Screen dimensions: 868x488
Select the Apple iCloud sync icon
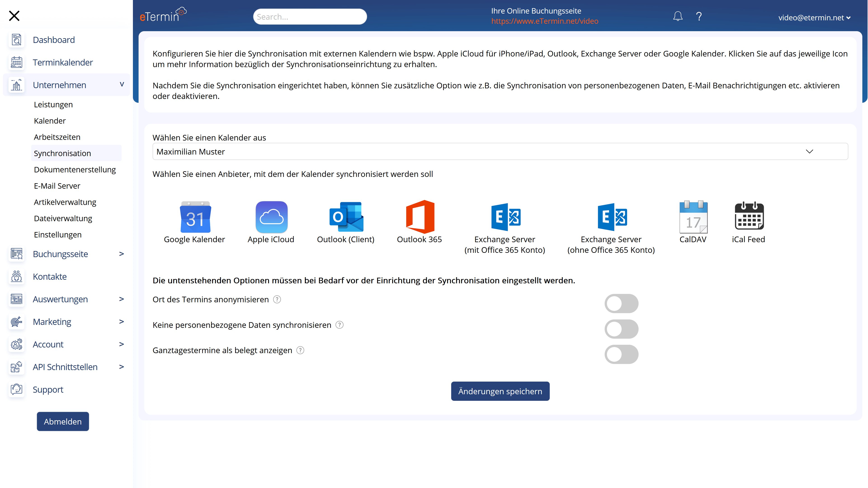[271, 217]
